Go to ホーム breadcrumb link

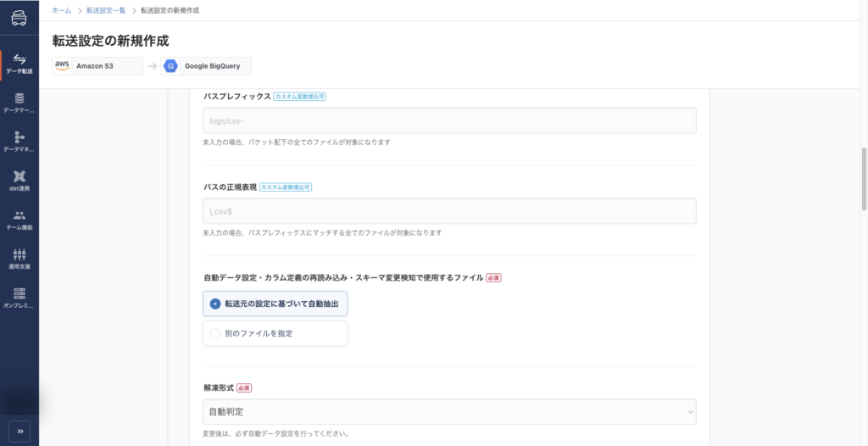coord(61,9)
